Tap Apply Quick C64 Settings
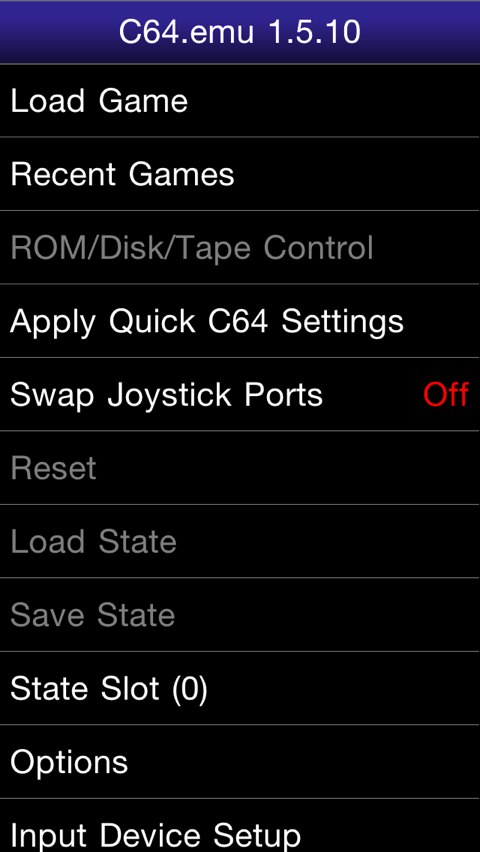480x852 pixels. 240,321
